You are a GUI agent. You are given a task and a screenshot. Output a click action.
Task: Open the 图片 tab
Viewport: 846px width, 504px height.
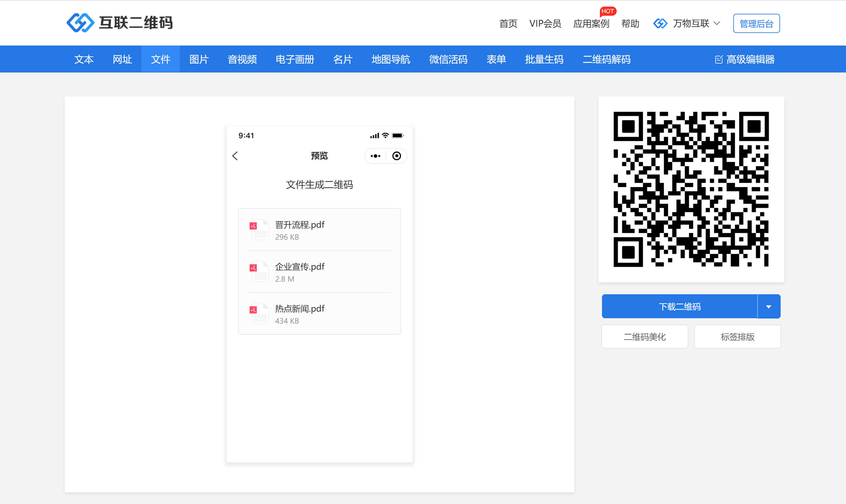[199, 59]
